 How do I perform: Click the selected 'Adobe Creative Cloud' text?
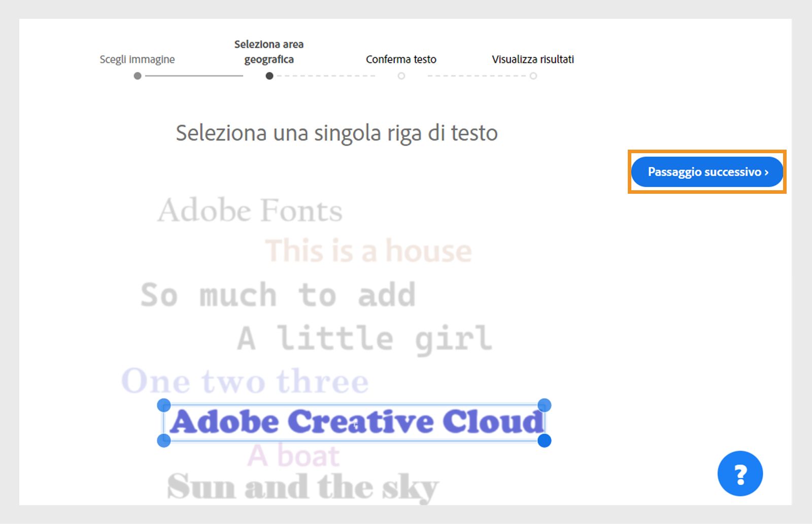tap(357, 422)
